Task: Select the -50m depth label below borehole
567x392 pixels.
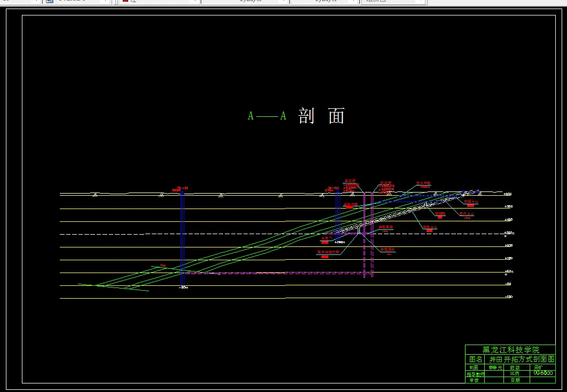Action: tap(183, 287)
